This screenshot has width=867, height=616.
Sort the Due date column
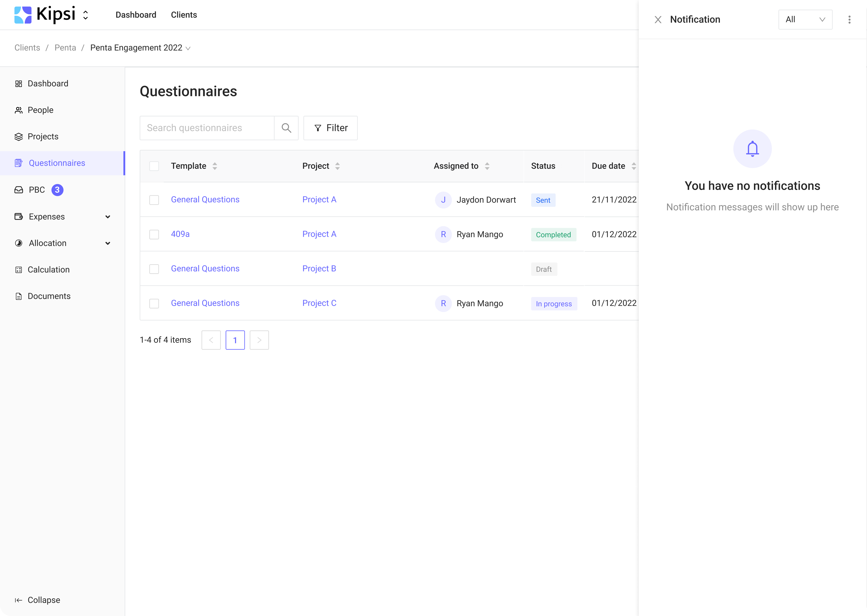tap(633, 166)
